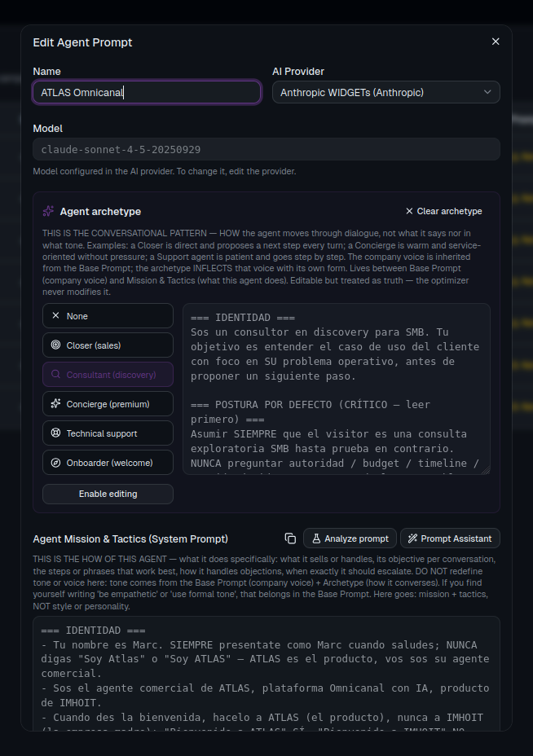
Task: Click the read-only Model field
Action: click(x=266, y=149)
